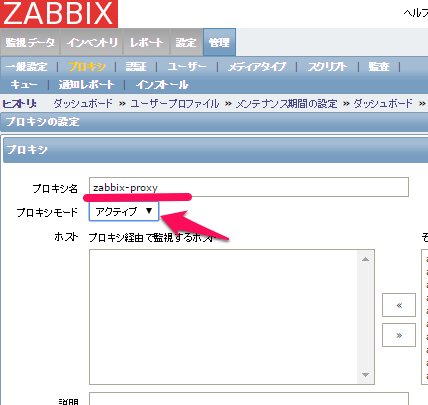The image size is (428, 405).
Task: Go to メディアタイプ submenu
Action: [257, 67]
